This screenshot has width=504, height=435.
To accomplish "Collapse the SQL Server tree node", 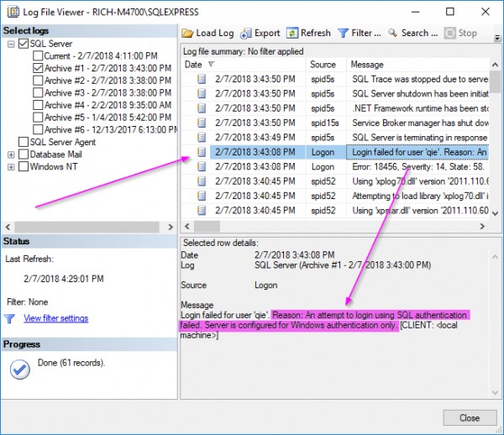I will (x=11, y=44).
